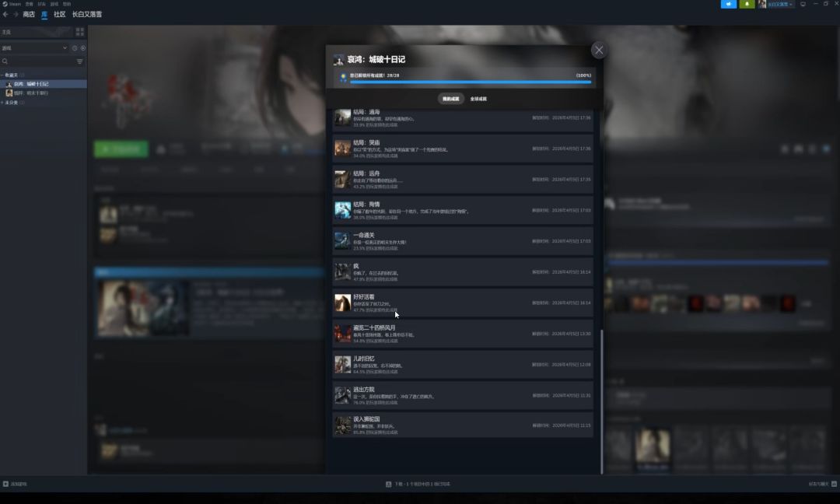The width and height of the screenshot is (840, 504).
Task: Collapse the 收藏夹 favorites category
Action: click(11, 75)
